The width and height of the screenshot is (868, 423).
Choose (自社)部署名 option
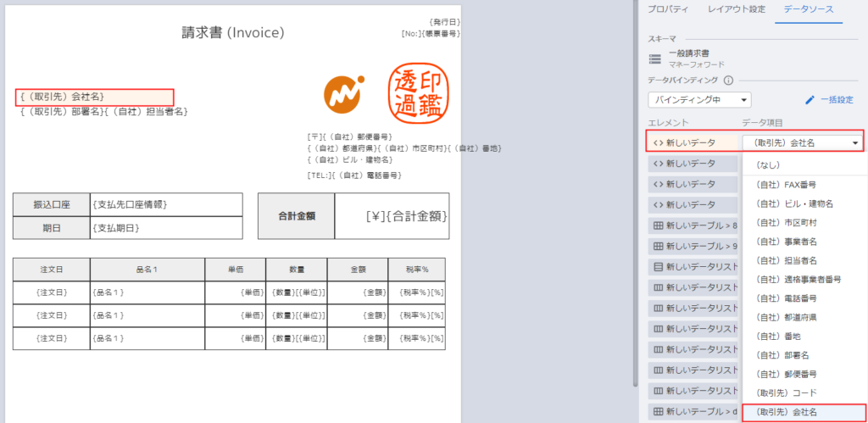(x=805, y=355)
